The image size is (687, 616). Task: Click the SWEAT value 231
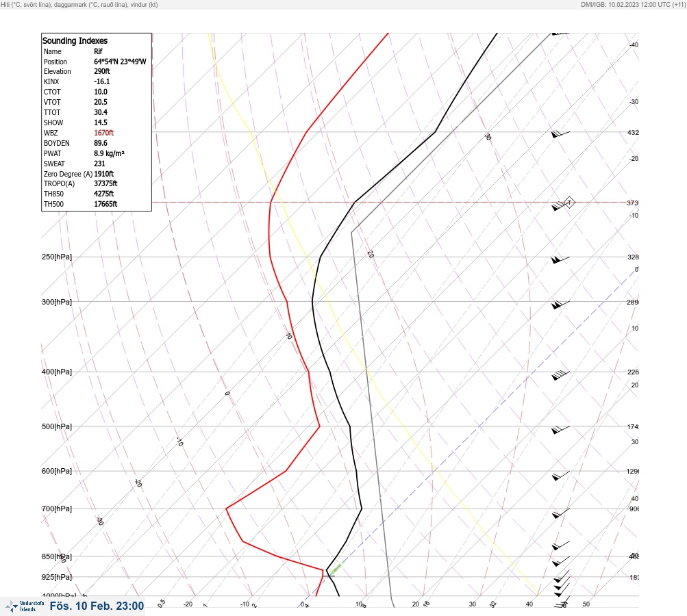tap(99, 164)
